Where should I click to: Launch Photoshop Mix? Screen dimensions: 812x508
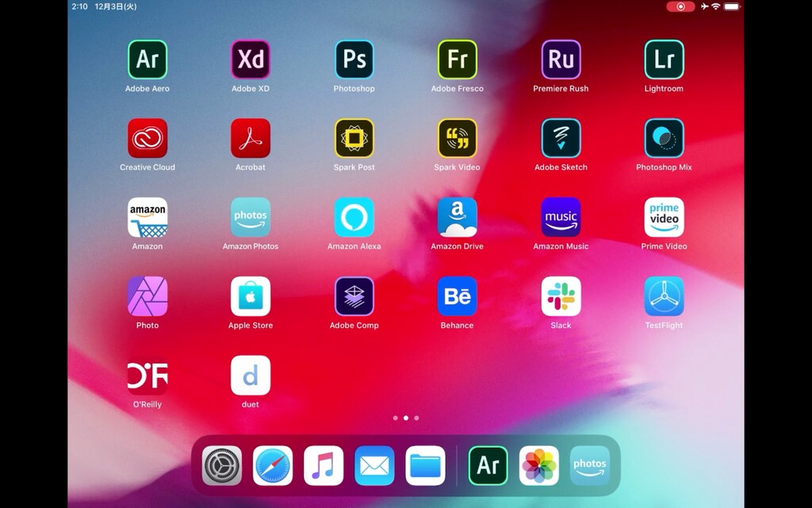[664, 138]
